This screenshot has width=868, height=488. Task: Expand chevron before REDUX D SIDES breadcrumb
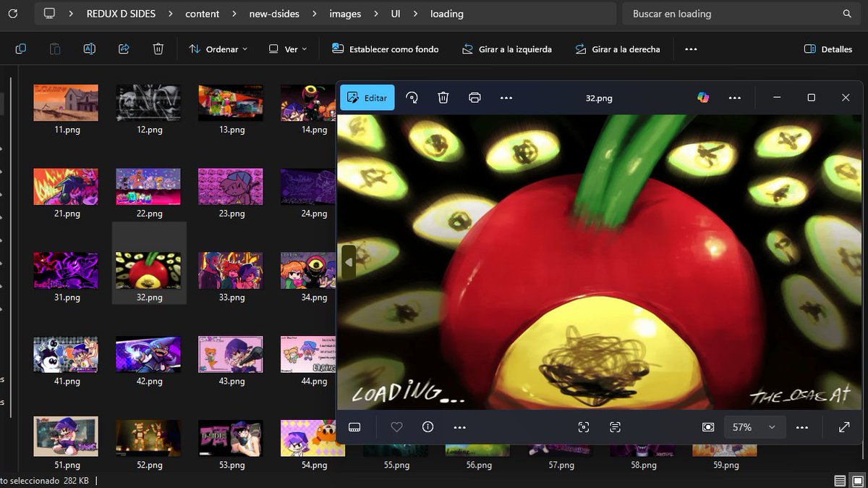coord(71,14)
